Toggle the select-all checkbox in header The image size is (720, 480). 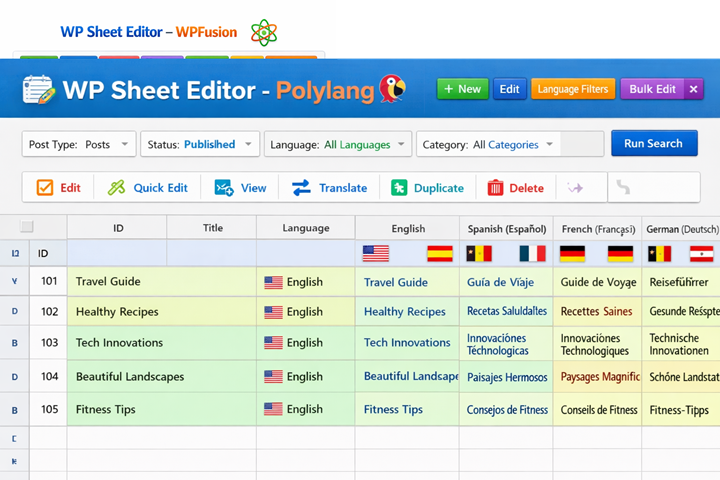27,227
